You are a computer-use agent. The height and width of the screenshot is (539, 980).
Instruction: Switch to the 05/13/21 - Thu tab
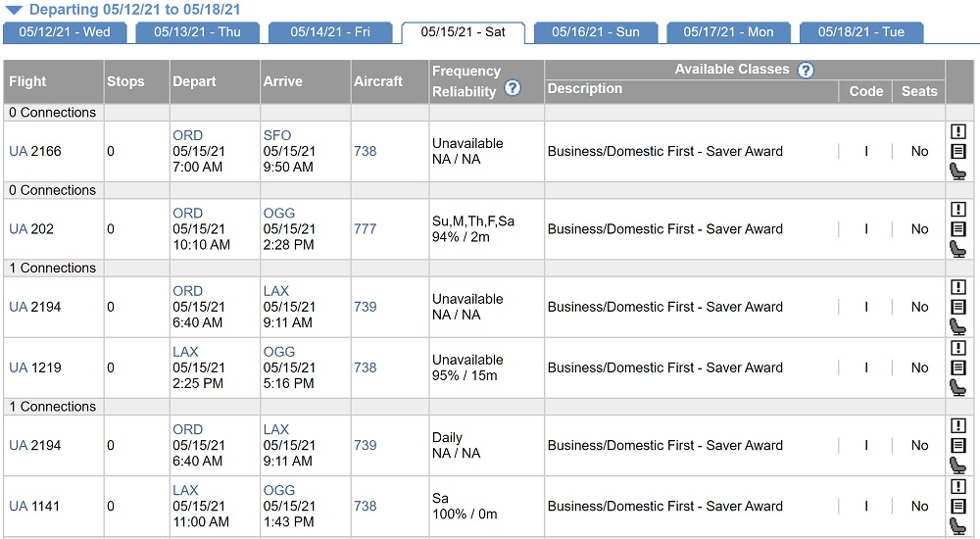197,32
